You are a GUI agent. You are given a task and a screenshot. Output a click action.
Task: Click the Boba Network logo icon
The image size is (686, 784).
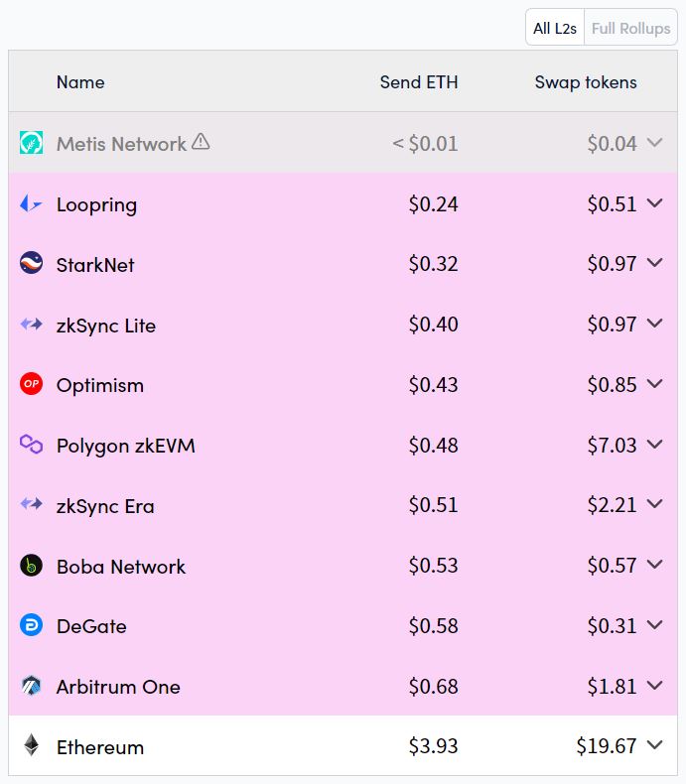(31, 566)
